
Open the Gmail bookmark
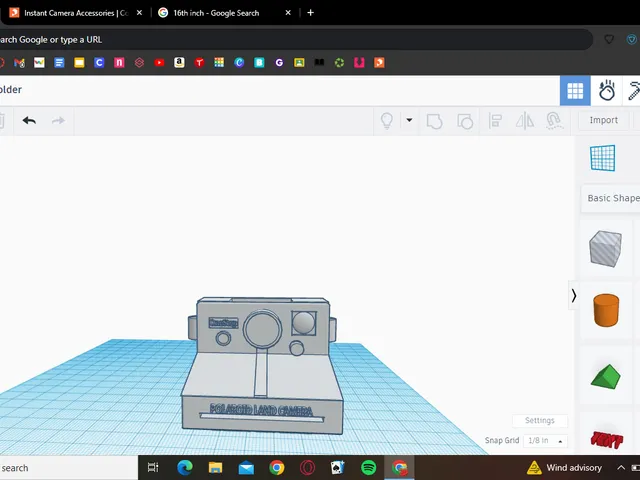[19, 62]
